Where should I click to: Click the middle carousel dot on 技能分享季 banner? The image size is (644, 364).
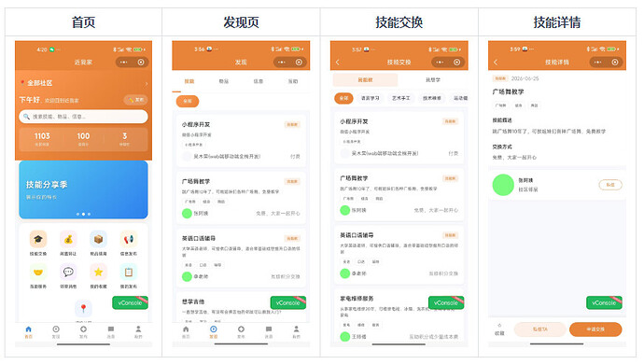point(83,214)
